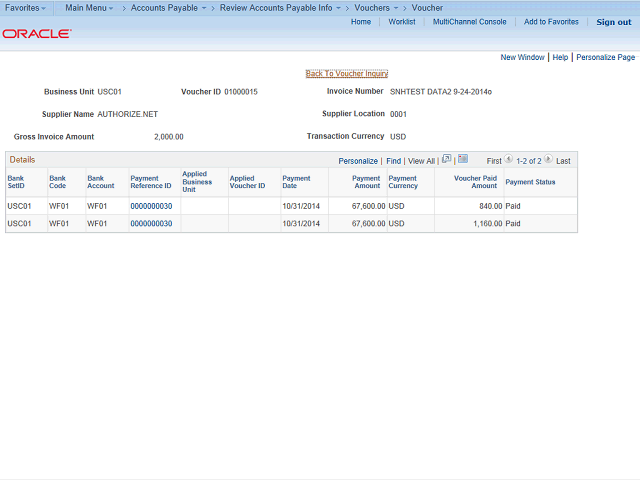The width and height of the screenshot is (640, 480).
Task: Click the grid zoom/popup icon in Details
Action: tap(447, 160)
